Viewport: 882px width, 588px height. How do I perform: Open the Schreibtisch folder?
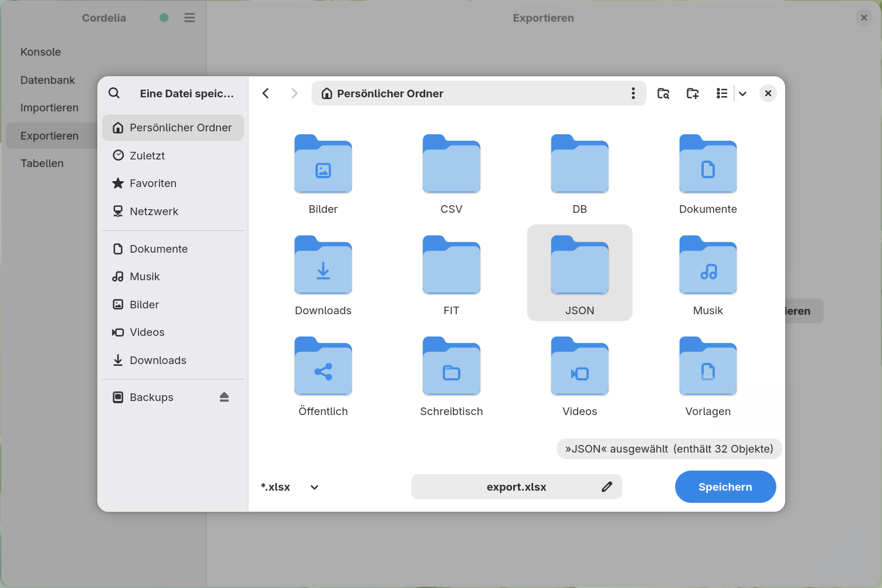(452, 376)
